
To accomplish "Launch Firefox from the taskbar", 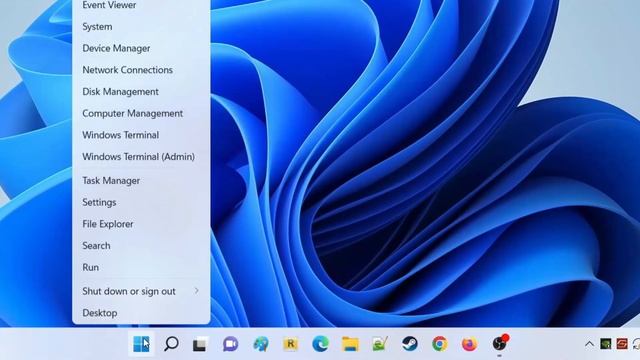I will 469,344.
